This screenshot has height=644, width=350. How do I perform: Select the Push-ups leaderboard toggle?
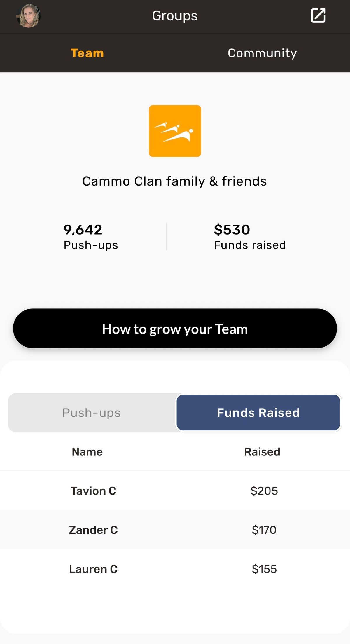92,413
